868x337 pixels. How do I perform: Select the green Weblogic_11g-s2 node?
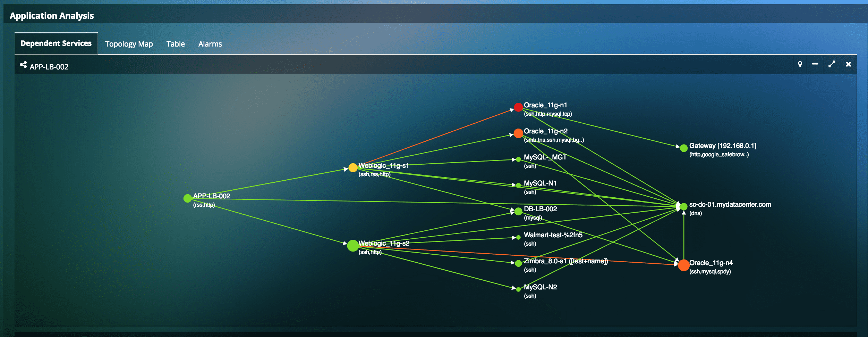coord(353,246)
